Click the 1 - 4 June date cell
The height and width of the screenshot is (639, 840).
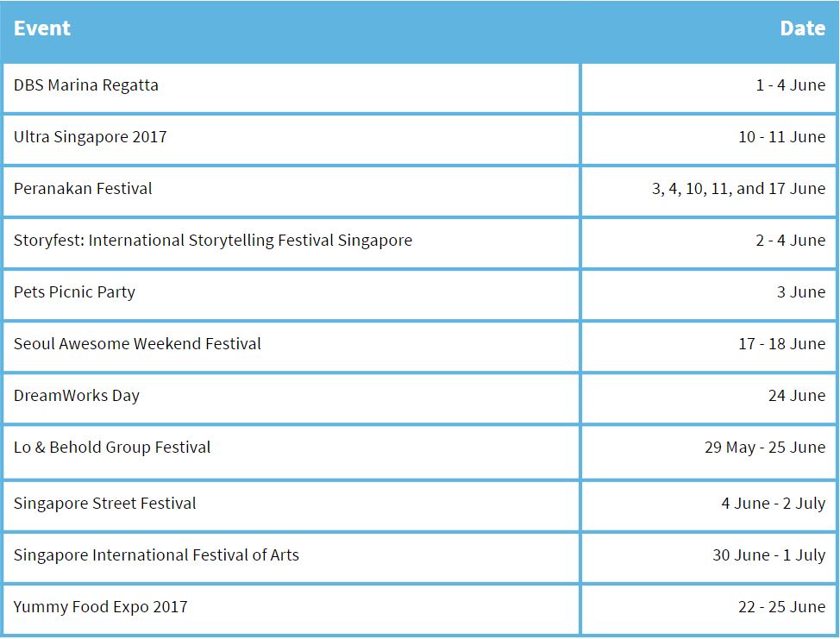point(790,85)
